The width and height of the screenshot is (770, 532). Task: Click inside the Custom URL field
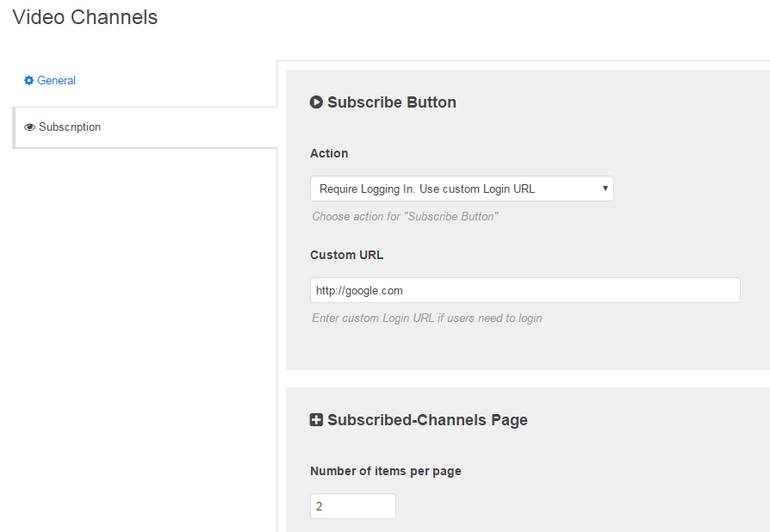tap(525, 290)
